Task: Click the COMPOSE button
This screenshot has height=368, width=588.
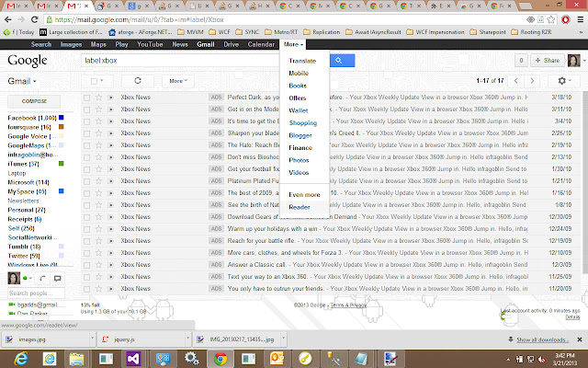Action: 34,101
